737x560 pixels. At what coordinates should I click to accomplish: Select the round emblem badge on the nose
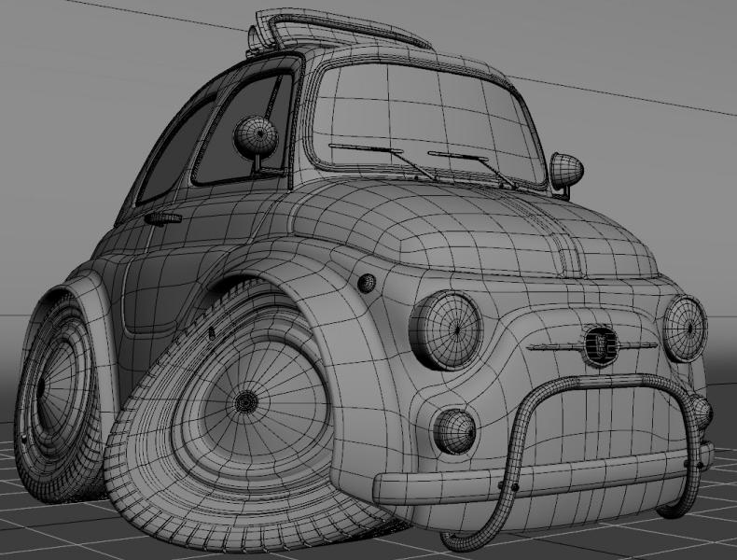click(600, 346)
